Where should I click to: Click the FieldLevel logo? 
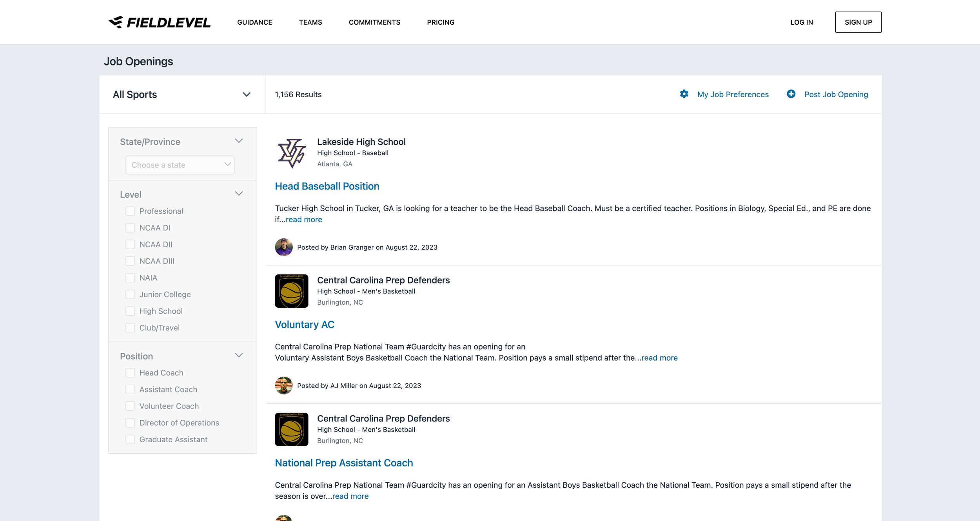pyautogui.click(x=159, y=22)
